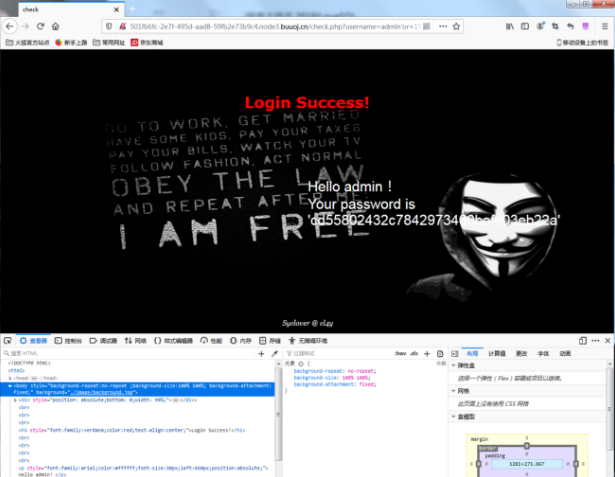This screenshot has width=615, height=477.
Task: Switch to the 调试器 Debugger tab
Action: pyautogui.click(x=103, y=340)
